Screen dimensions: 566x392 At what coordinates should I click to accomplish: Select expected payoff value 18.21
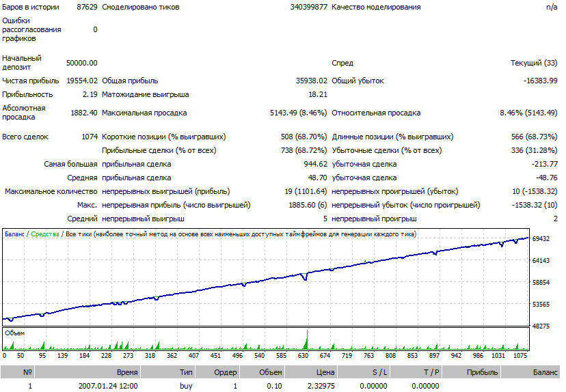coord(318,94)
